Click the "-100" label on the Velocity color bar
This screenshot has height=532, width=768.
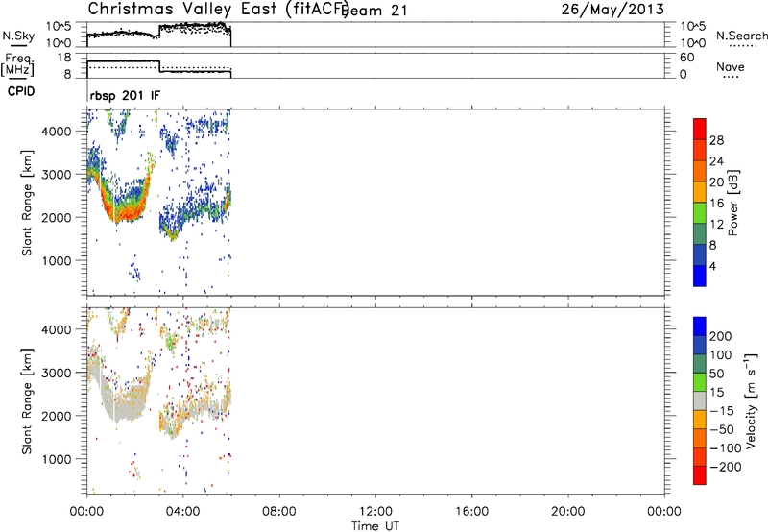click(726, 448)
